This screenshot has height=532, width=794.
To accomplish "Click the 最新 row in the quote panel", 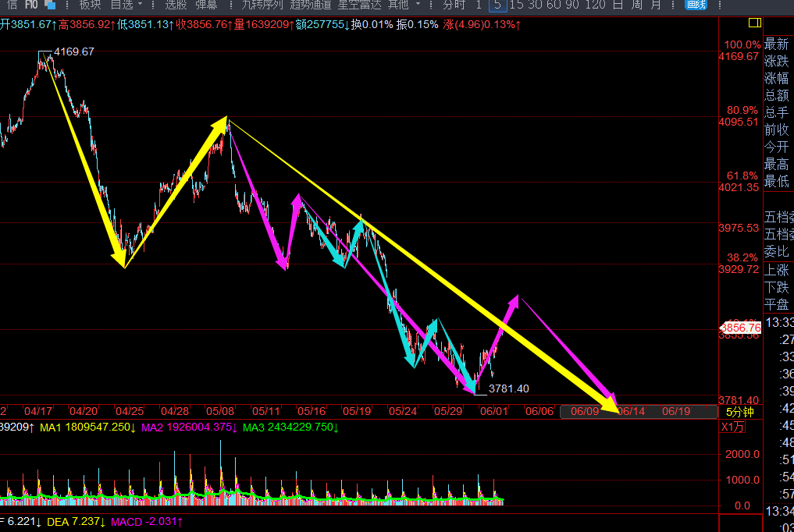I will [x=777, y=44].
